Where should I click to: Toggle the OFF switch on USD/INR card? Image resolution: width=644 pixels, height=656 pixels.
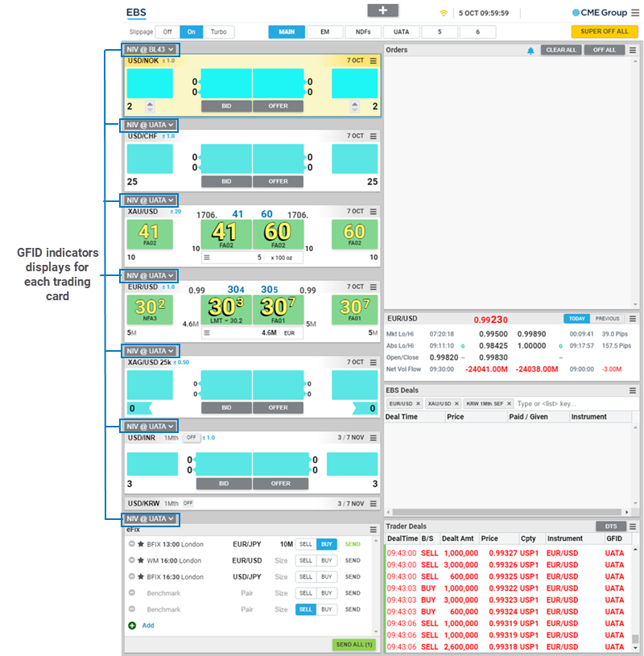coord(191,438)
